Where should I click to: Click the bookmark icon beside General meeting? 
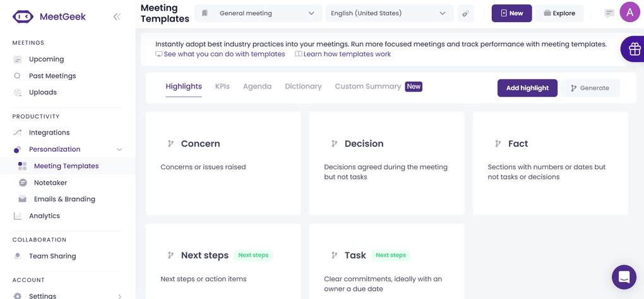[205, 13]
